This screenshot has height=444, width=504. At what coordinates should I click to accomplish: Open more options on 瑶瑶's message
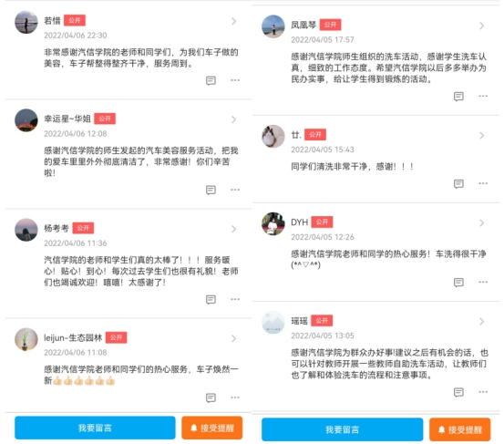[x=483, y=392]
